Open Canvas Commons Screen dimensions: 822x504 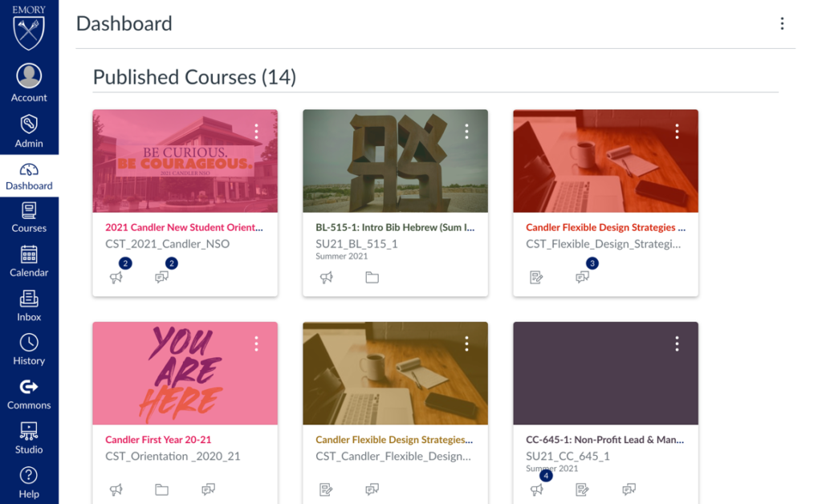tap(29, 393)
